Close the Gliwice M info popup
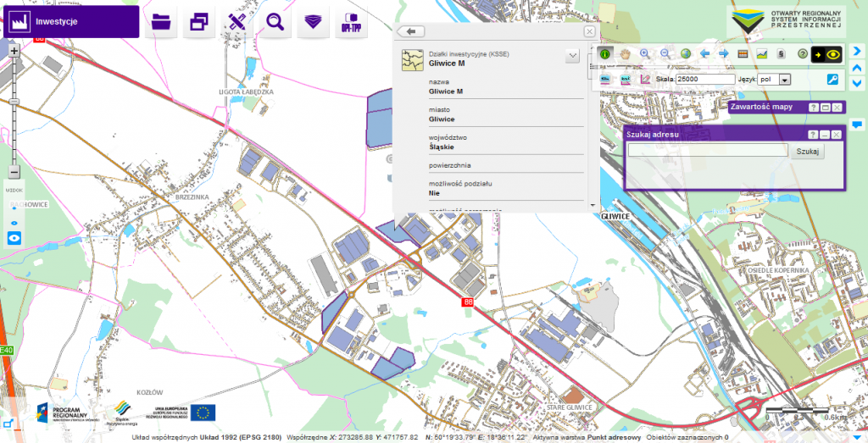 (x=590, y=31)
